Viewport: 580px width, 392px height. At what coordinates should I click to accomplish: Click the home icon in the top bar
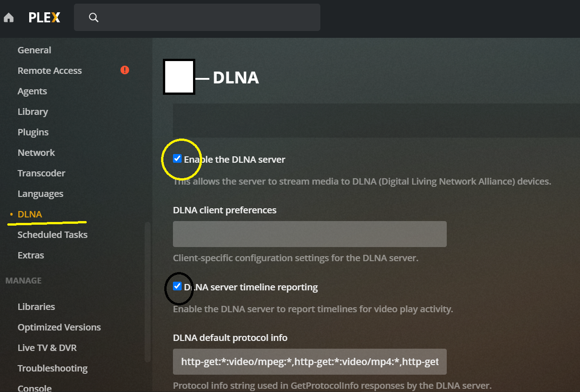[9, 17]
